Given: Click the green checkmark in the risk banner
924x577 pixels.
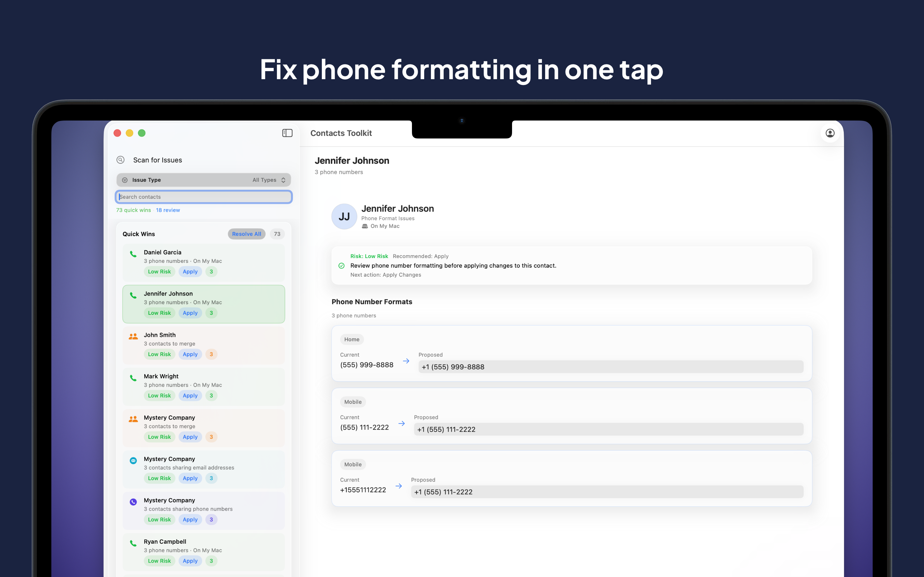Looking at the screenshot, I should point(341,266).
